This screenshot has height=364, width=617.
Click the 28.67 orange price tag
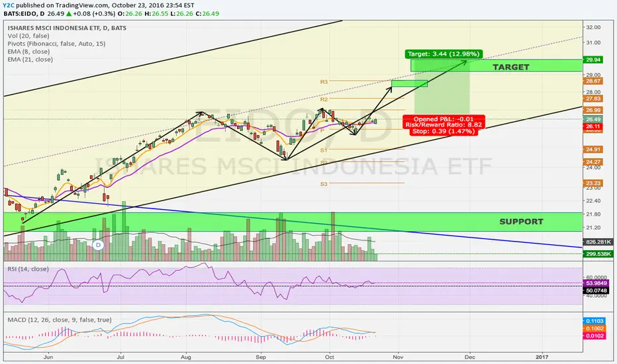pos(593,81)
